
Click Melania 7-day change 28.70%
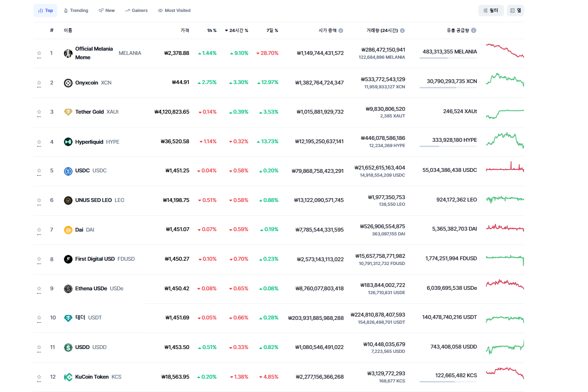267,53
